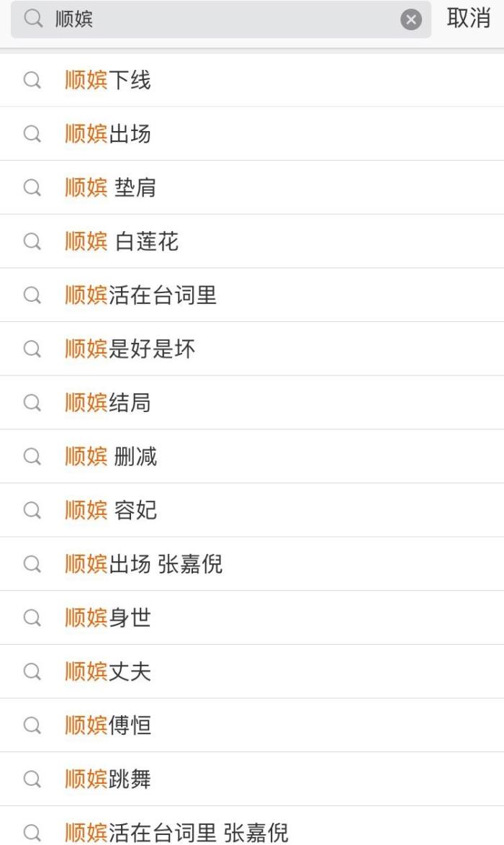Select the suggestion 顺嫔身世
The height and width of the screenshot is (845, 504).
[x=108, y=618]
